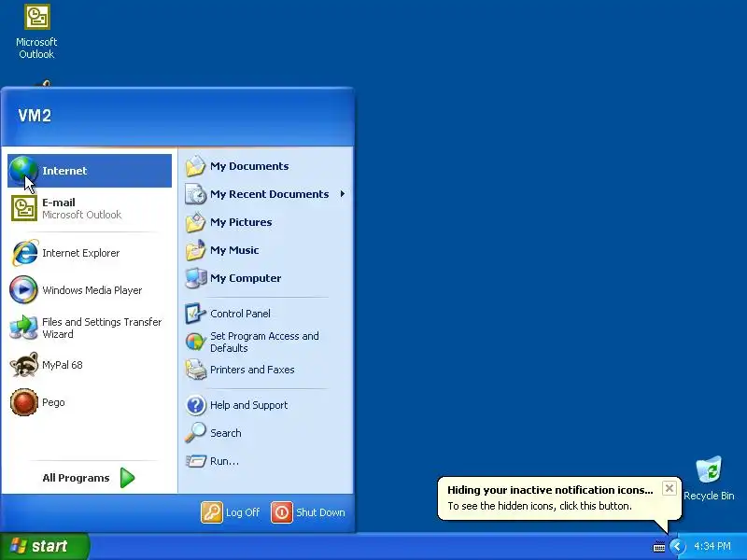
Task: Click the All Programs text
Action: tap(76, 478)
